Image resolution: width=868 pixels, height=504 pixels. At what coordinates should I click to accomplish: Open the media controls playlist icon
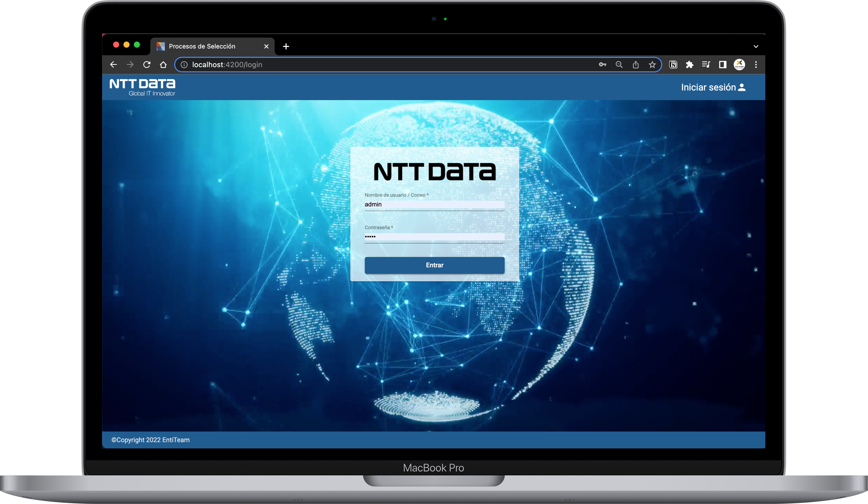tap(706, 64)
